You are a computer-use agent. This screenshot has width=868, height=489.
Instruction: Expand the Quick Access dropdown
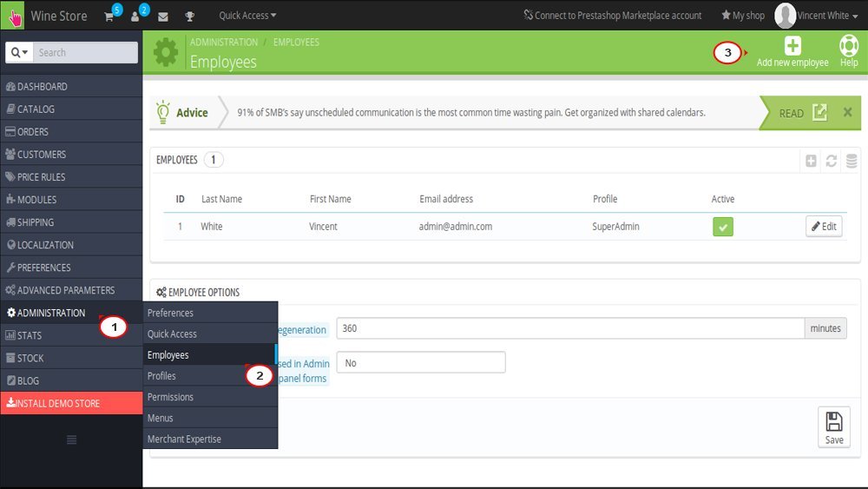(x=247, y=16)
